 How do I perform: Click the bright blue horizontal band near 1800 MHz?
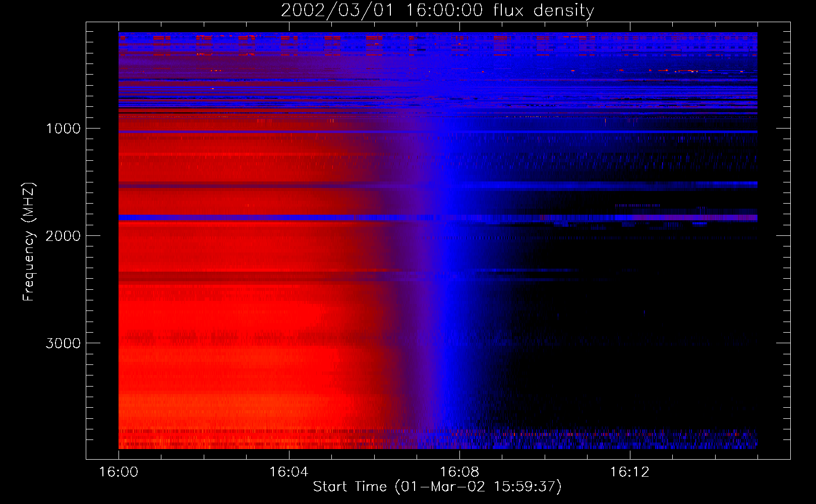tap(438, 218)
